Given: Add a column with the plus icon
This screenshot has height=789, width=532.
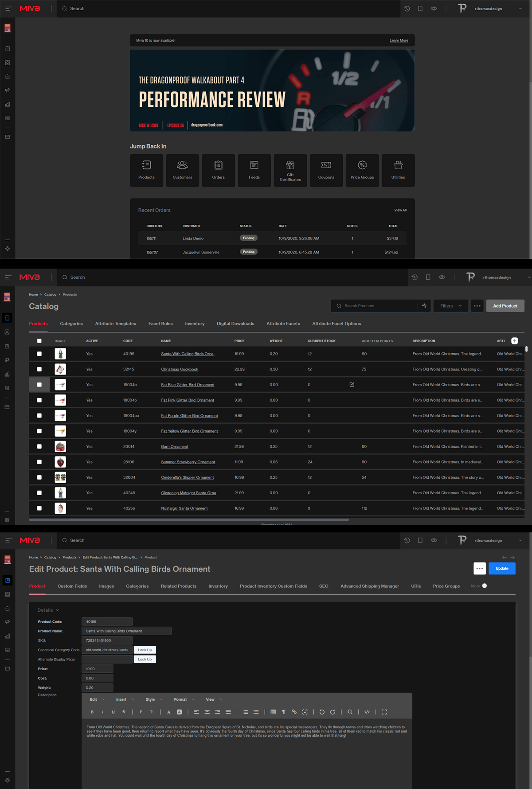Looking at the screenshot, I should point(515,341).
